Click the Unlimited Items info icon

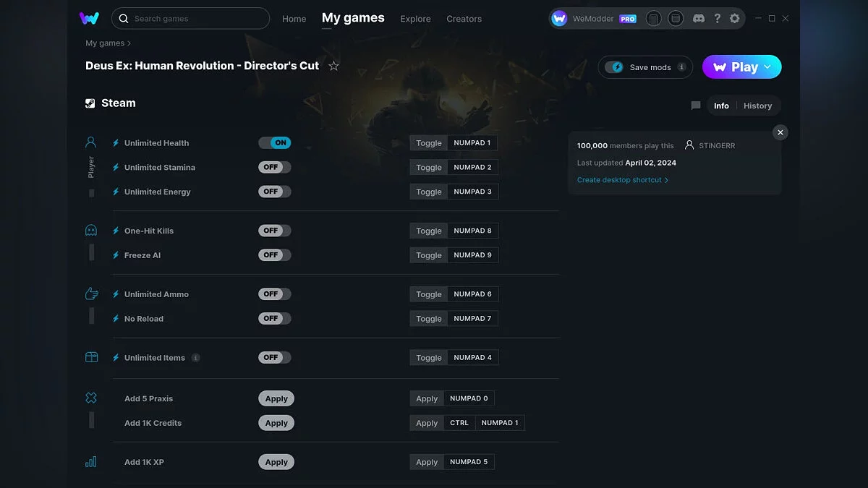coord(196,358)
